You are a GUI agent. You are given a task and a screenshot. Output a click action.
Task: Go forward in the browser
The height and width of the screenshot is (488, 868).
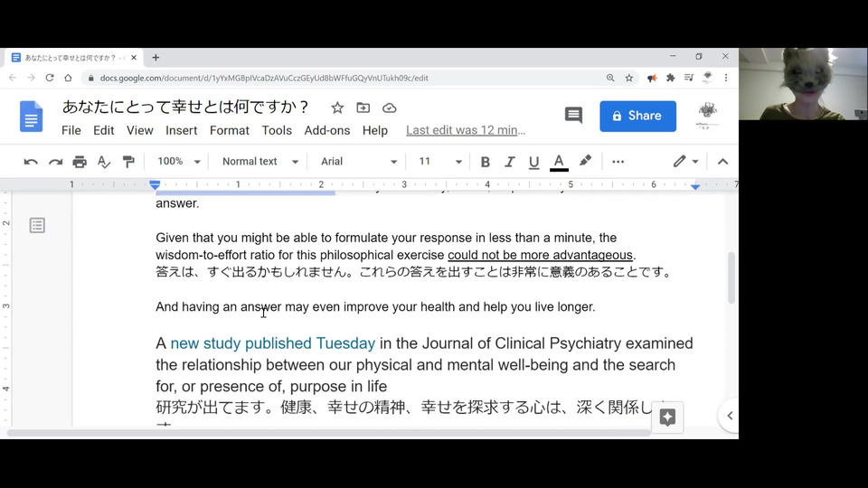31,78
